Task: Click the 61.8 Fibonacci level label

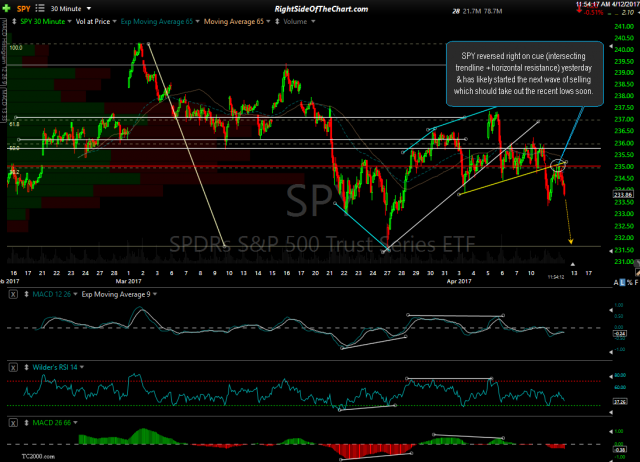Action: [14, 124]
